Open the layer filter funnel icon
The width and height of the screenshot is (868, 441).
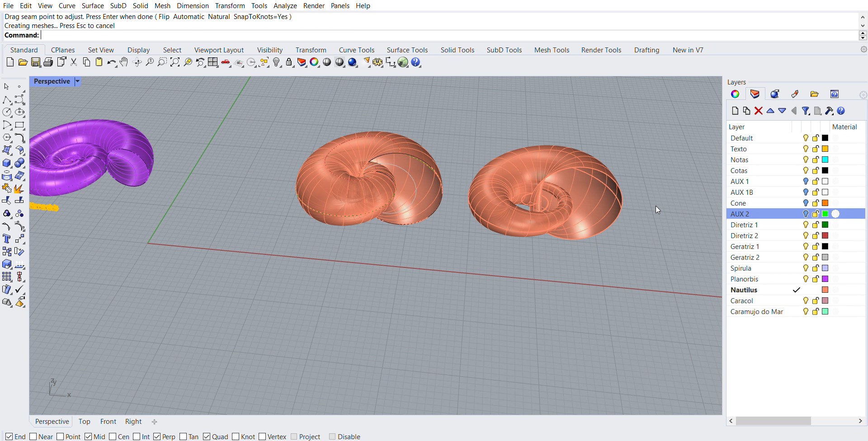[806, 111]
